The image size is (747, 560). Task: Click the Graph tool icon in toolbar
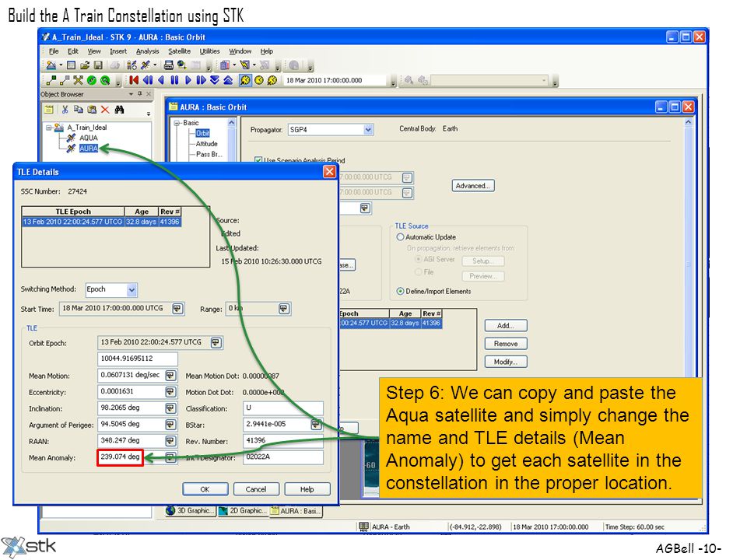(x=244, y=65)
